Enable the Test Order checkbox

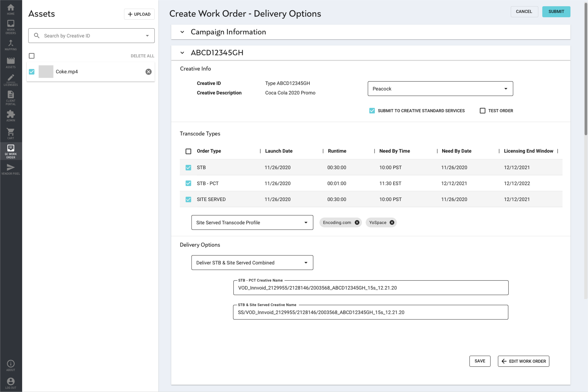[482, 111]
